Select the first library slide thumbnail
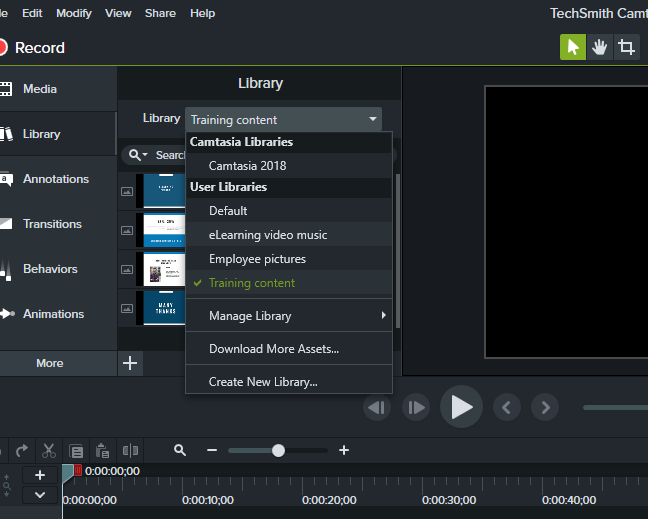This screenshot has height=519, width=648. (164, 190)
